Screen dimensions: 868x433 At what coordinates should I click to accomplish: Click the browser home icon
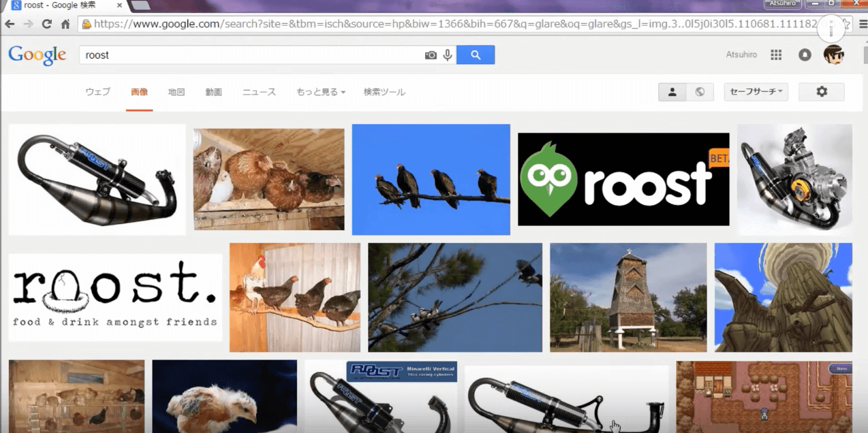point(65,24)
